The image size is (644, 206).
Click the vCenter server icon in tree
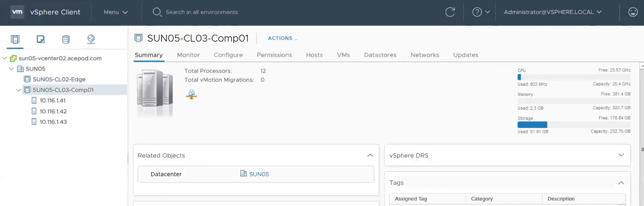click(x=13, y=58)
